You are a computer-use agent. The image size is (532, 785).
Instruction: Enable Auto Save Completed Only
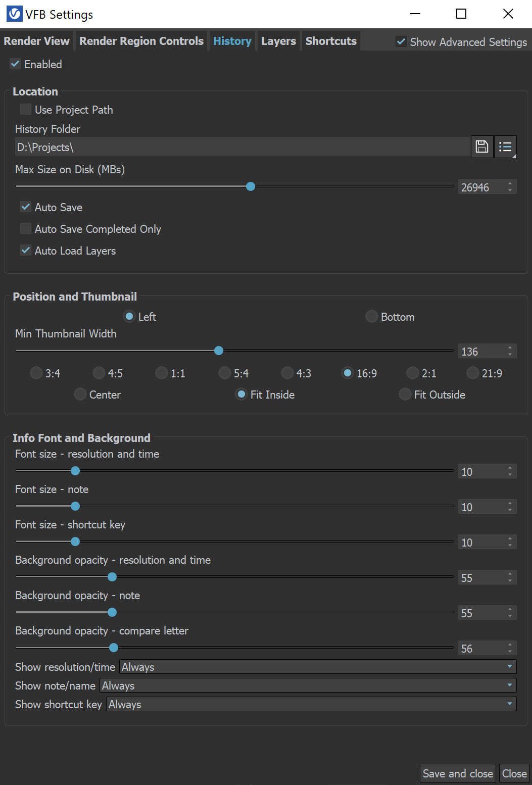(26, 229)
